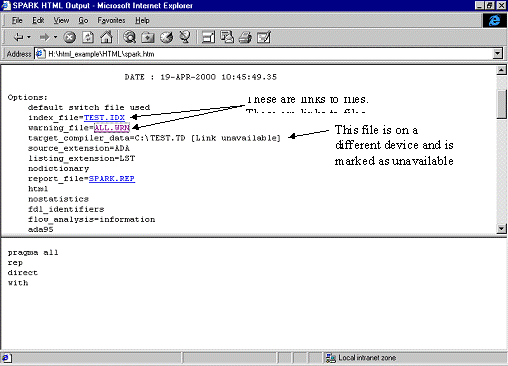Show the History toolbar icon pane
The image size is (508, 366).
[x=166, y=37]
